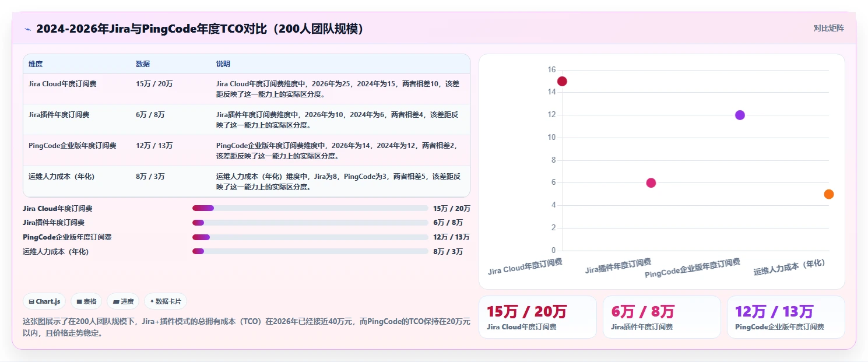868x362 pixels.
Task: Open the 15万 / 20万 data card
Action: click(x=537, y=317)
